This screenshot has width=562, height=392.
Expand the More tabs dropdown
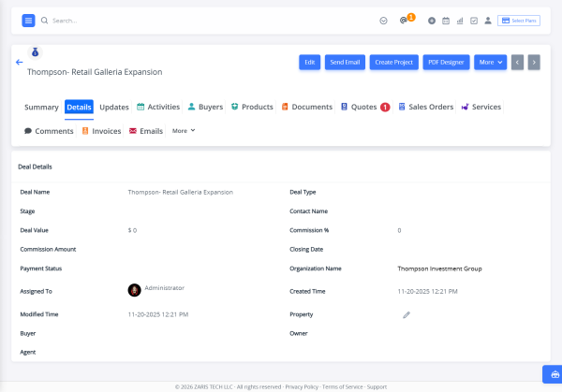184,131
